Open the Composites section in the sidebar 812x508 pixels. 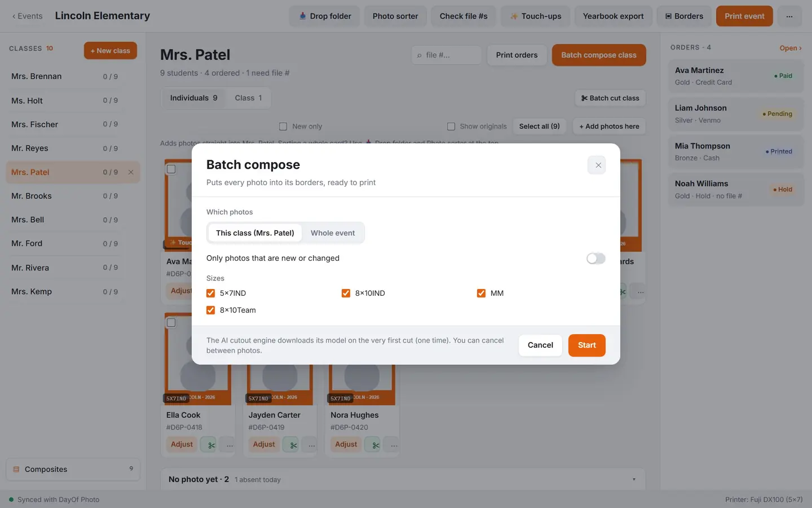73,469
